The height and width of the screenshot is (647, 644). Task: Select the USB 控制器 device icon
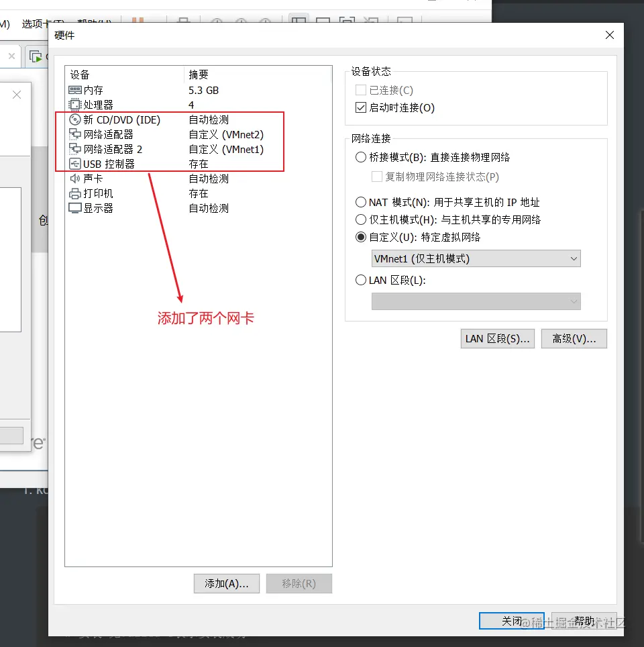point(74,164)
